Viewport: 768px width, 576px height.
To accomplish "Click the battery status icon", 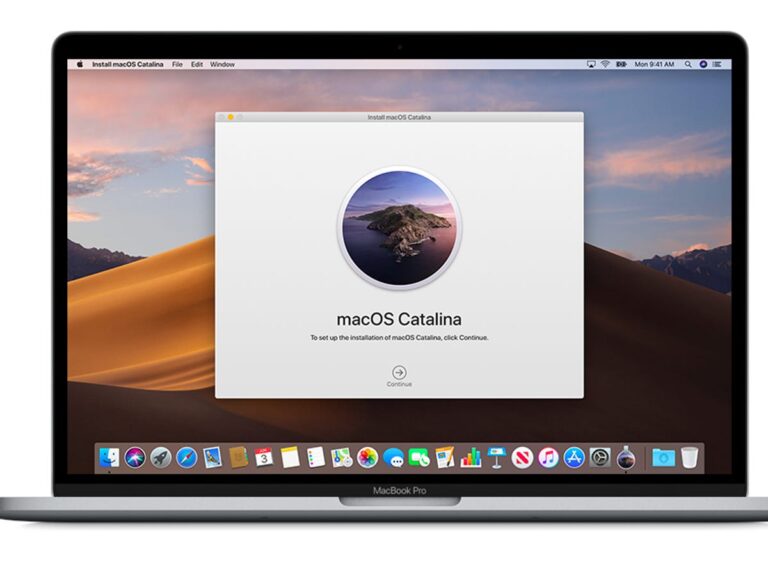I will [621, 64].
